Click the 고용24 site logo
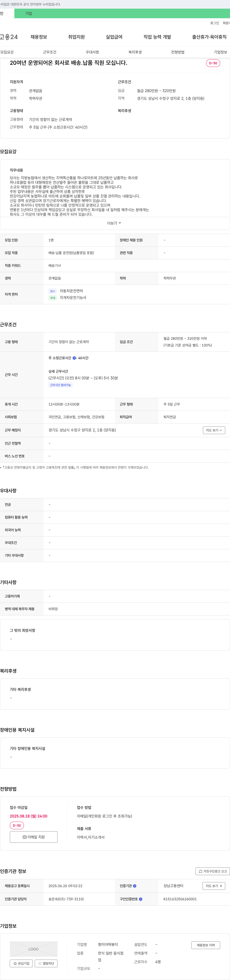Image resolution: width=230 pixels, height=980 pixels. click(9, 37)
